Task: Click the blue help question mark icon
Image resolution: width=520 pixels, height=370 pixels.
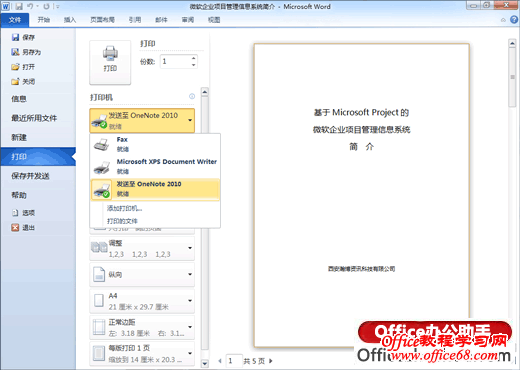Action: click(514, 20)
